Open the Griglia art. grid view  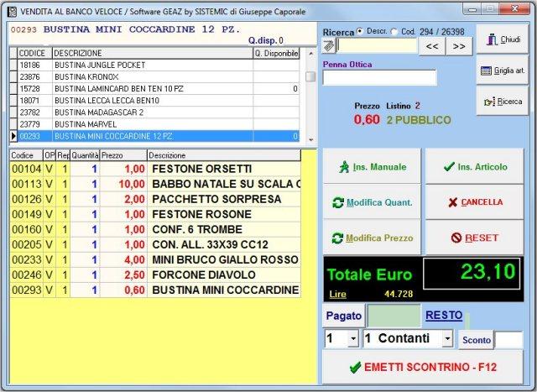(x=503, y=71)
